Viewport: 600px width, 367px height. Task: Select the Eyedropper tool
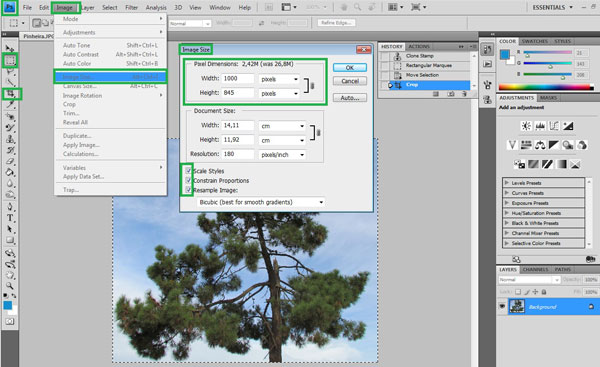(x=10, y=104)
